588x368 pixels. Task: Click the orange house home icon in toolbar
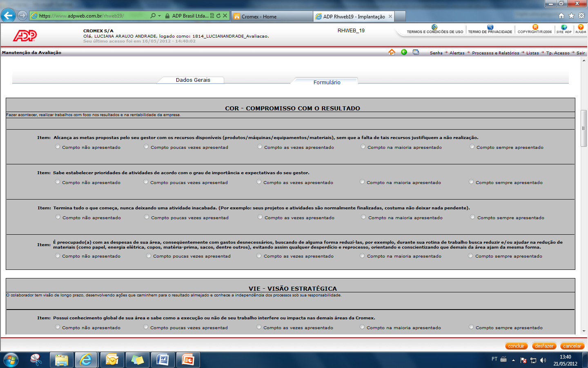pos(392,52)
